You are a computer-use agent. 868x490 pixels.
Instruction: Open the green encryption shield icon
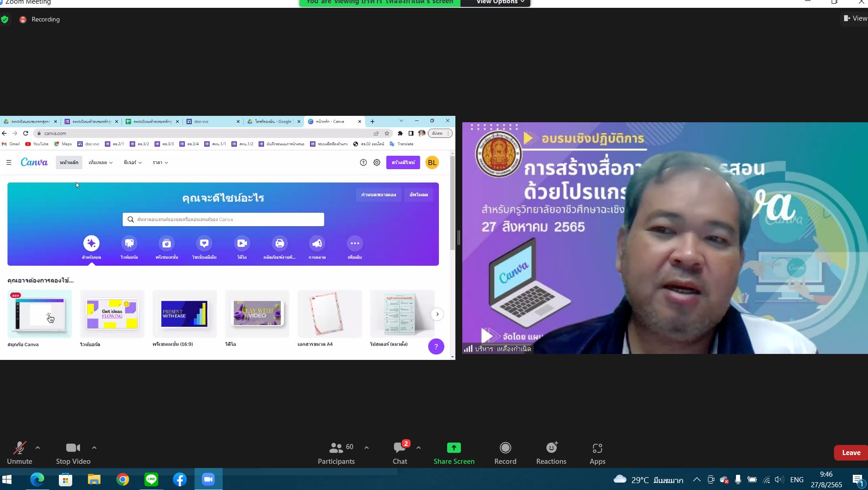coord(5,19)
